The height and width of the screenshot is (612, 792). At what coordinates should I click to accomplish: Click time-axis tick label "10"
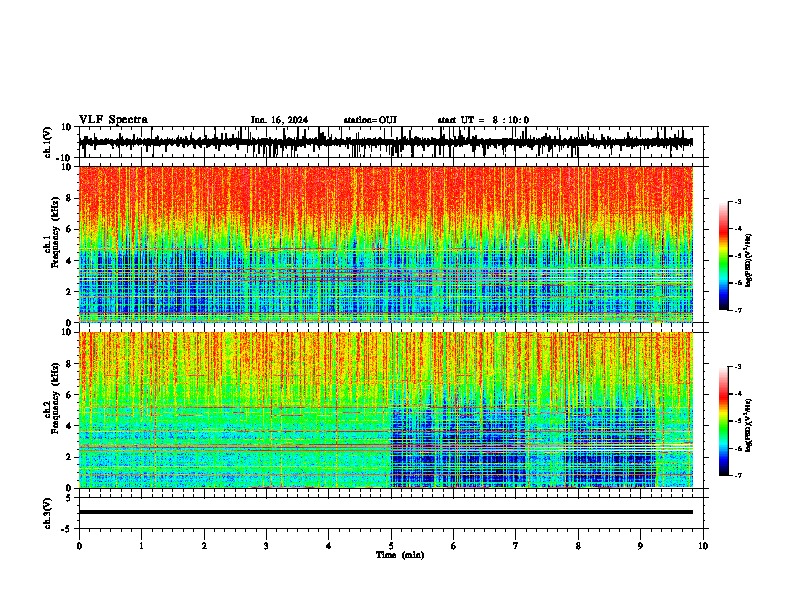pyautogui.click(x=703, y=546)
